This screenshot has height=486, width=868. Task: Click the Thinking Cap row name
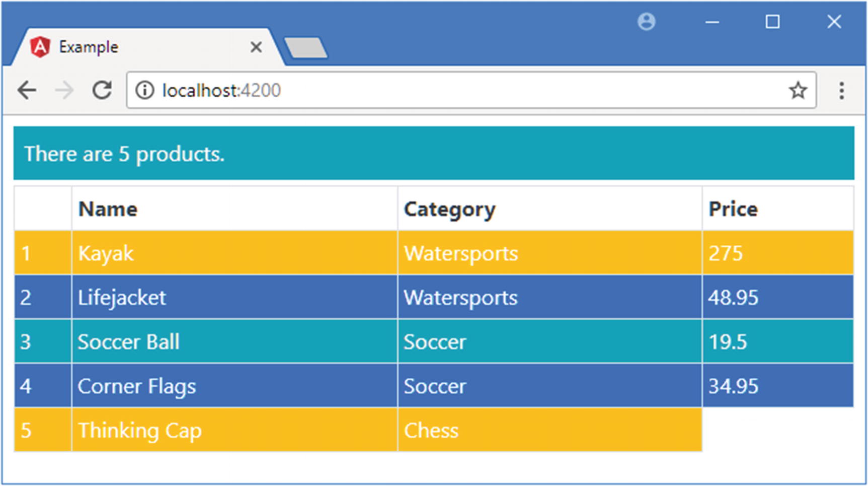(x=139, y=431)
